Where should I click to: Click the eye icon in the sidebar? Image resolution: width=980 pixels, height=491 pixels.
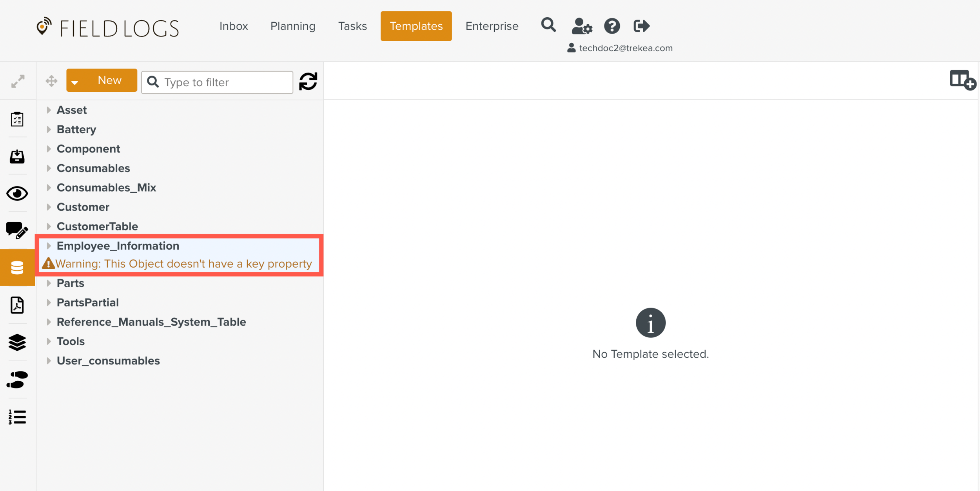pyautogui.click(x=17, y=194)
